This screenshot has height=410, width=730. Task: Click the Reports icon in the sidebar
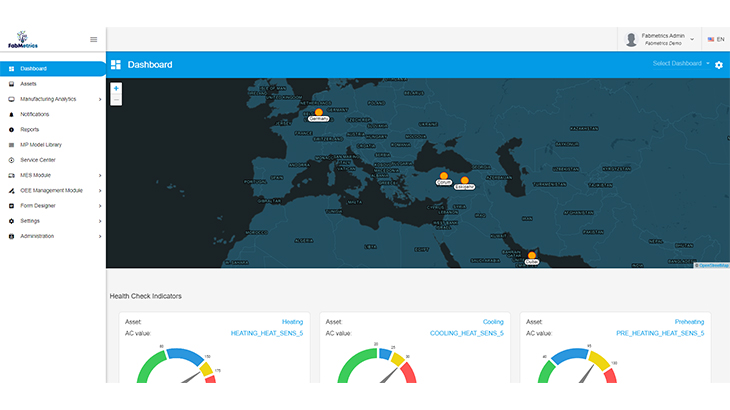click(x=12, y=130)
